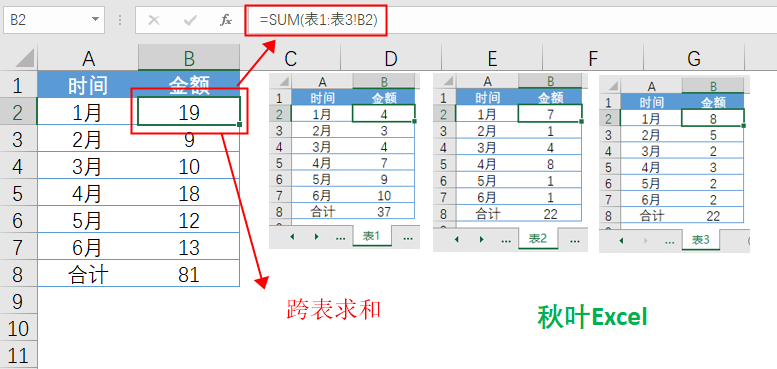Select main sheet cell 3月
This screenshot has height=369, width=777.
click(x=88, y=165)
